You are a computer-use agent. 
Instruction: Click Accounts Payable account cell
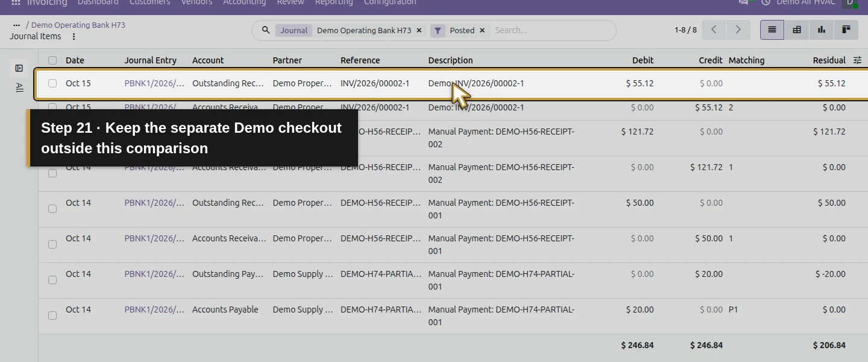(225, 310)
